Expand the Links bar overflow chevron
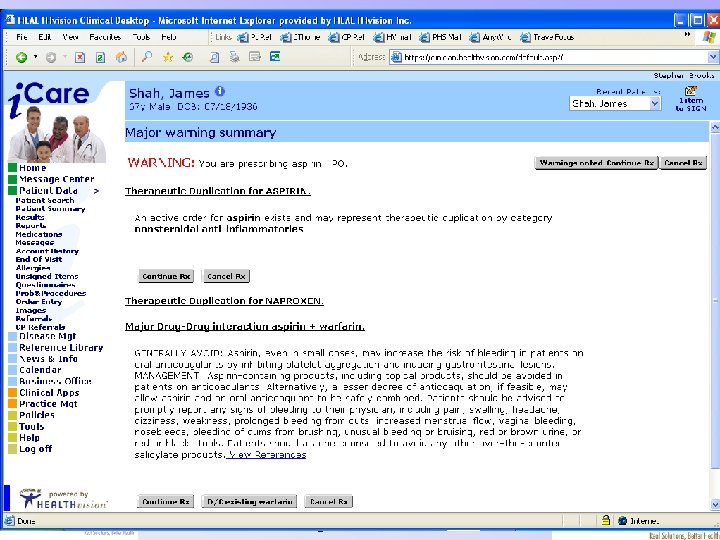Screen dimensions: 720x540 click(x=687, y=34)
